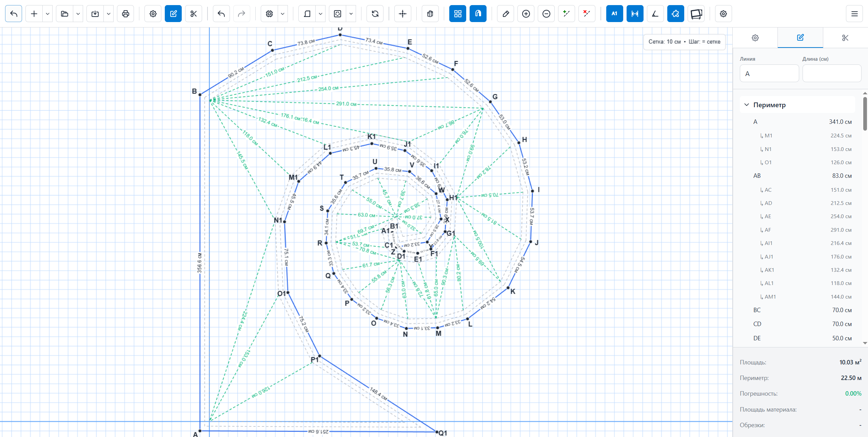Click the angle measurement icon

(655, 14)
